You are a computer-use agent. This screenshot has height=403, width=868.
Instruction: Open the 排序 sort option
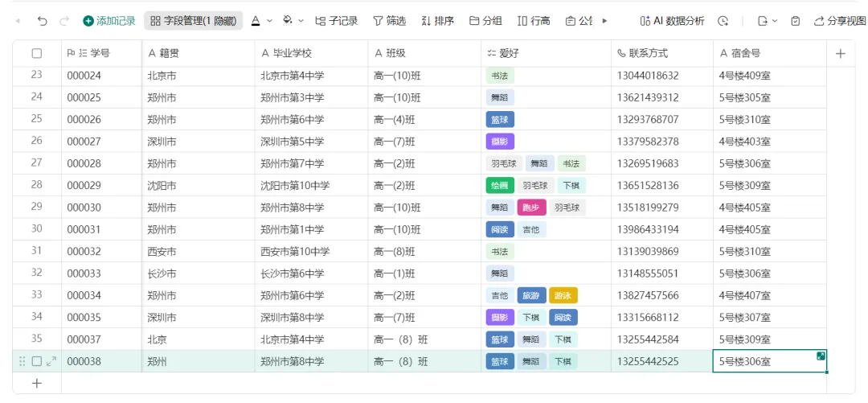[x=438, y=21]
